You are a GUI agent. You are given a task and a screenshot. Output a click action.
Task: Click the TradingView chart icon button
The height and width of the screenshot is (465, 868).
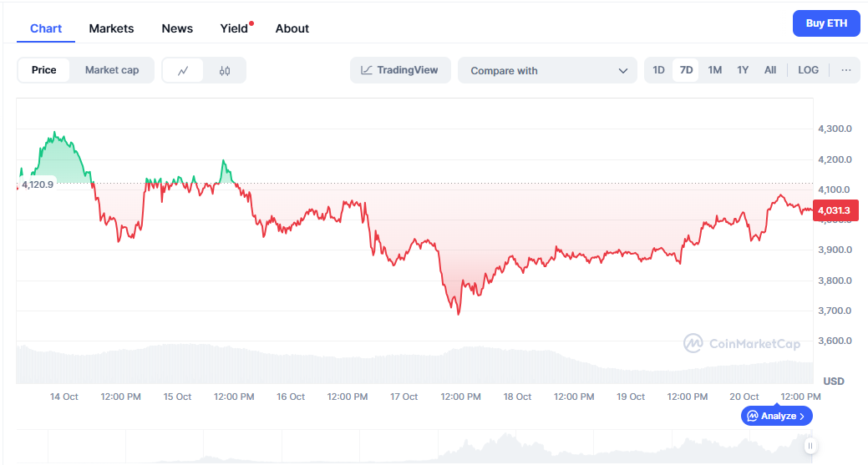click(x=400, y=70)
